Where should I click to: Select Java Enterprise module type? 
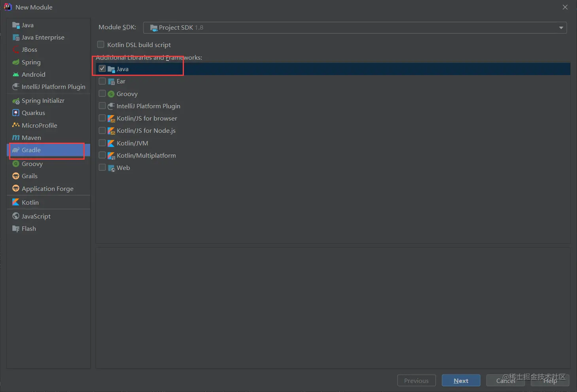tap(49, 38)
